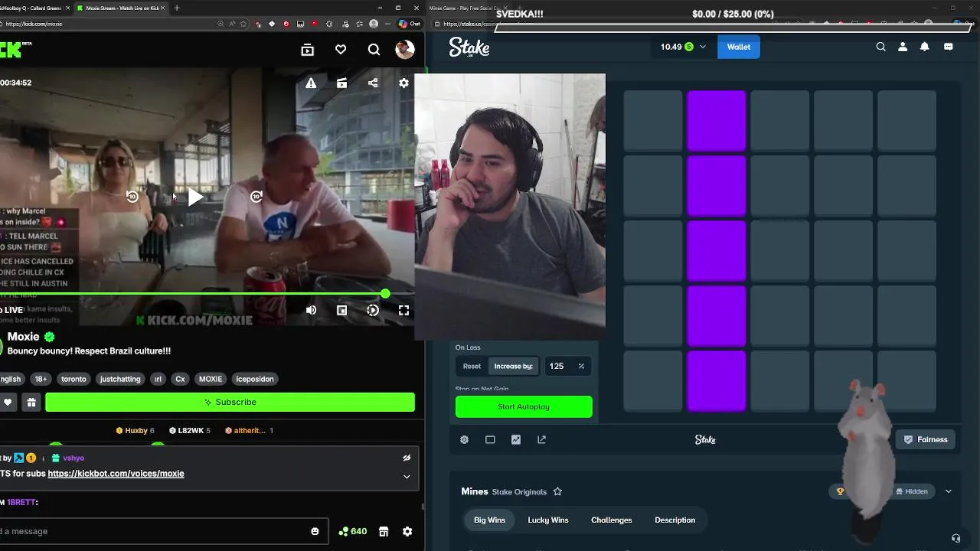Open the kickbot.com voices link
This screenshot has height=551, width=980.
click(116, 474)
